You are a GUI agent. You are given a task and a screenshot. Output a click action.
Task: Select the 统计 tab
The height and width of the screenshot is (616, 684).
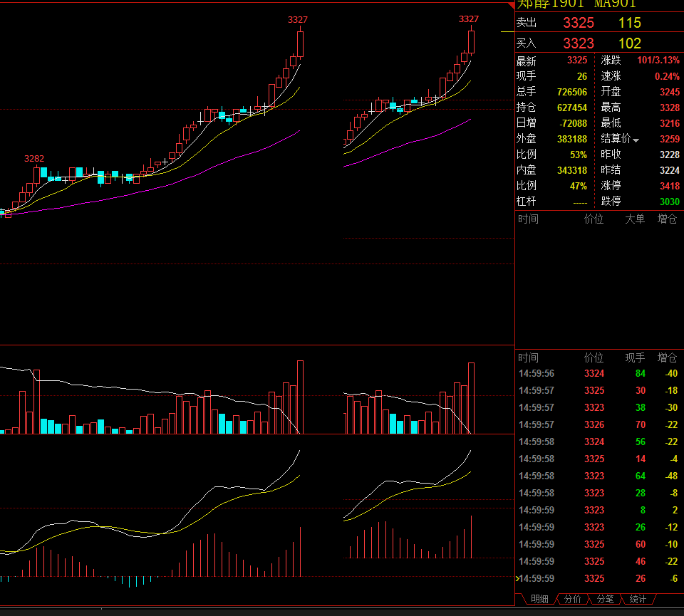point(638,600)
